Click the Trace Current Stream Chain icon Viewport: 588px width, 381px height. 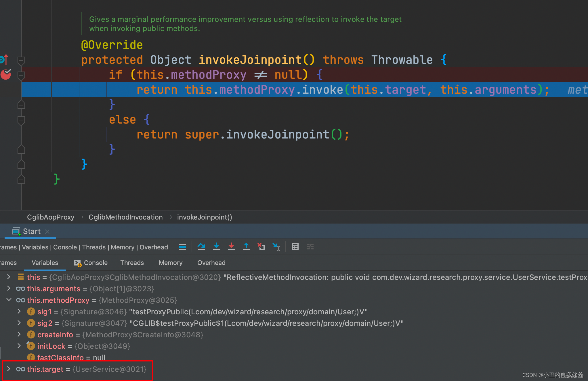point(310,247)
